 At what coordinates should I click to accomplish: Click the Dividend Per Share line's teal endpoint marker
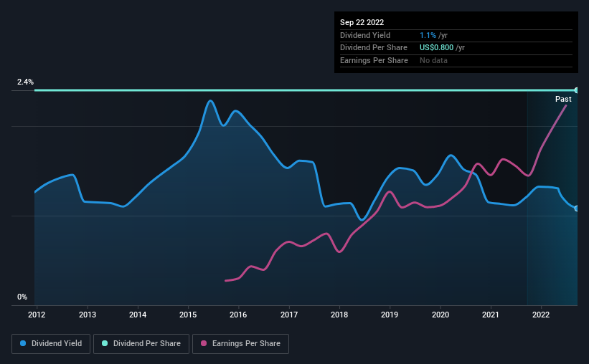pos(577,90)
